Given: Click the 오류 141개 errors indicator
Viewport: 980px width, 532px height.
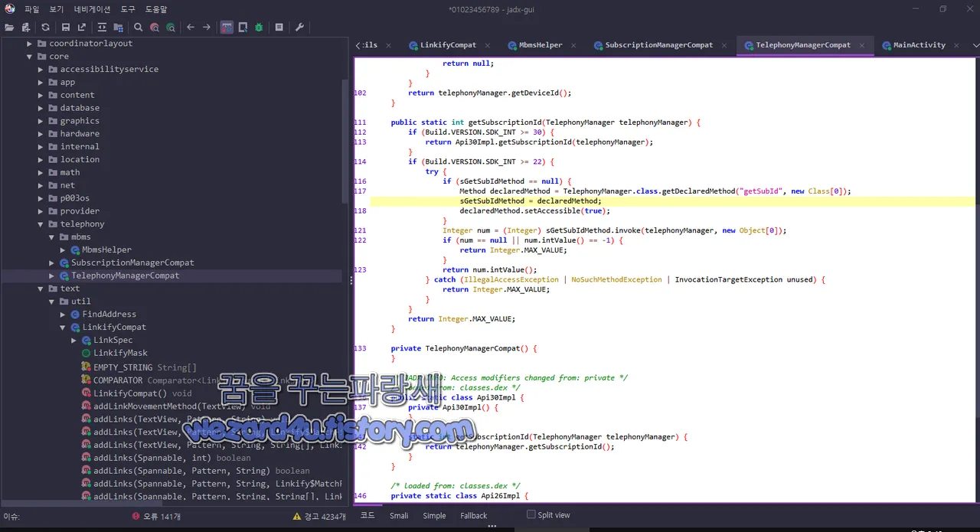Looking at the screenshot, I should tap(156, 517).
